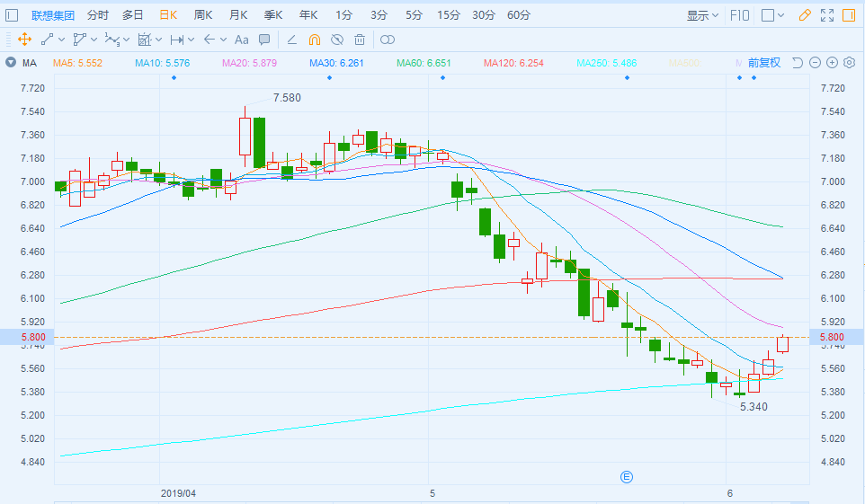This screenshot has width=865, height=504.
Task: Switch to the 分时 tab
Action: click(98, 15)
